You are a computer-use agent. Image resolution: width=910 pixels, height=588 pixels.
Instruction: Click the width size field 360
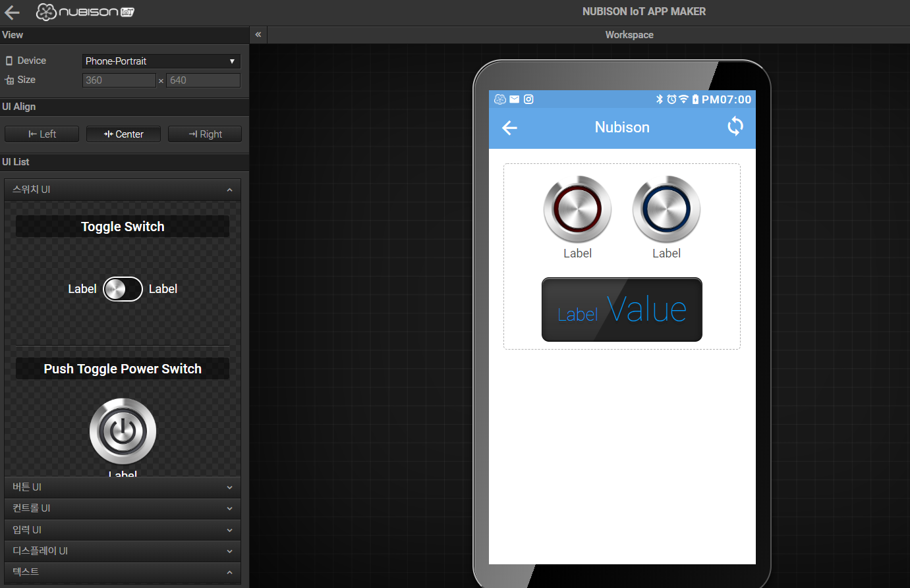[119, 80]
